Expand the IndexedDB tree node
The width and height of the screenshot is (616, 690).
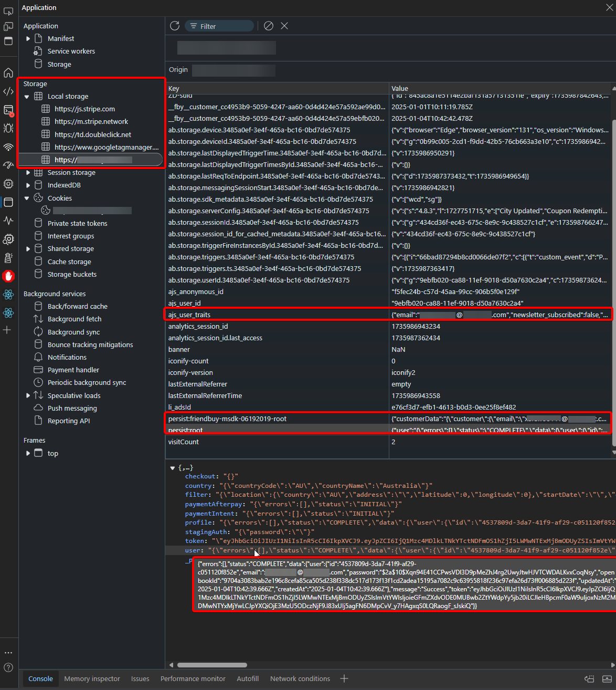coord(28,185)
